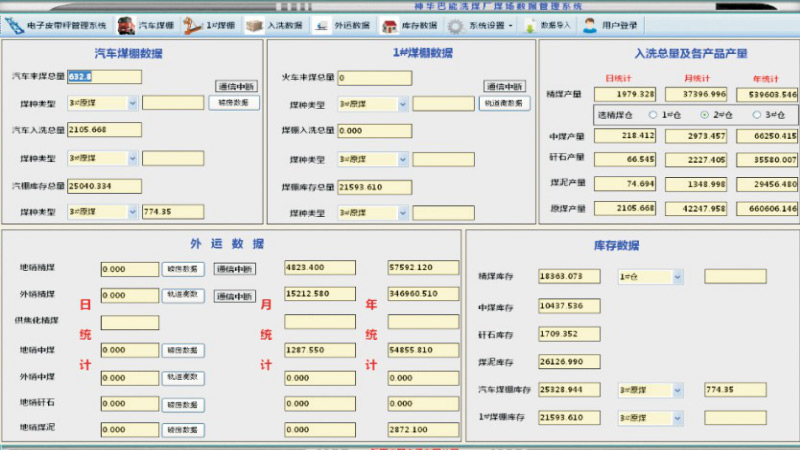The image size is (800, 450).
Task: Expand 煤种类型 dropdown under 火车来煤总量
Action: coord(403,103)
